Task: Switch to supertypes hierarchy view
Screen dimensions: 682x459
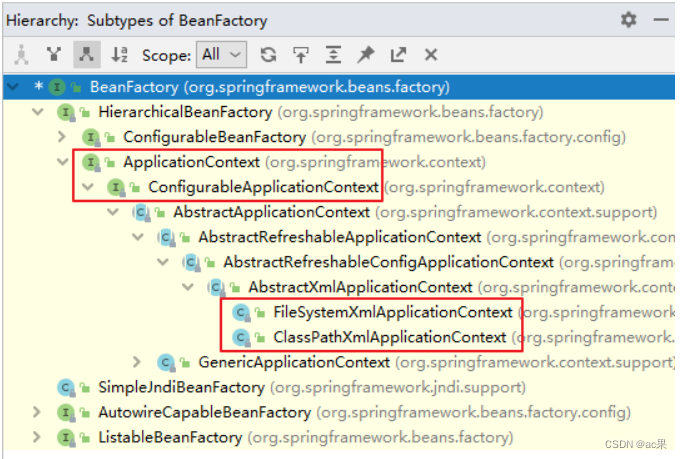Action: click(54, 55)
